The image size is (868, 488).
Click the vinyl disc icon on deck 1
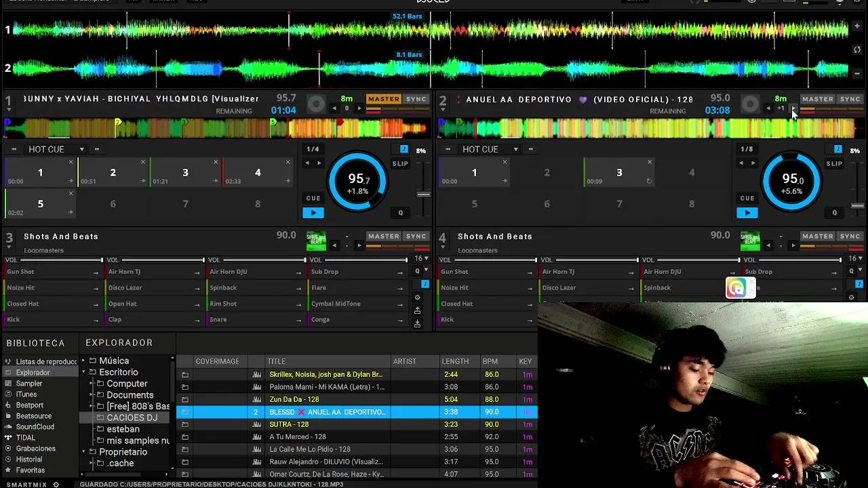[x=316, y=104]
